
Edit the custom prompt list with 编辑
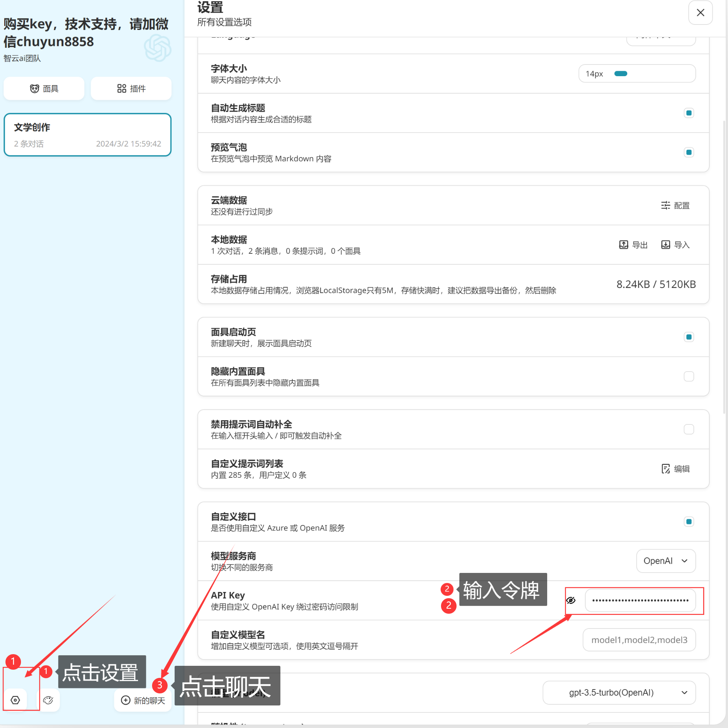point(675,469)
